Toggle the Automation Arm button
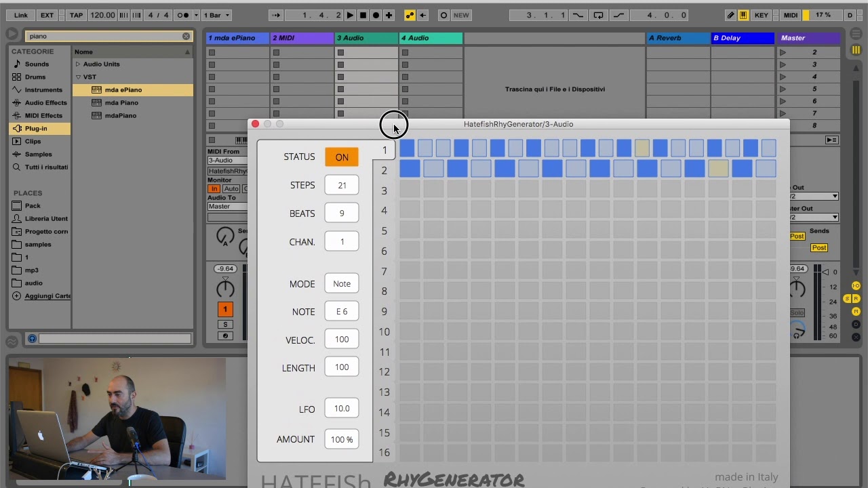868x488 pixels. coord(410,15)
